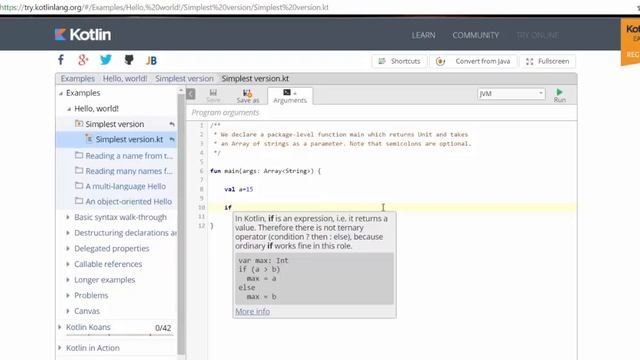Screen dimensions: 640x360
Task: Expand Delegated properties node
Action: (x=68, y=248)
